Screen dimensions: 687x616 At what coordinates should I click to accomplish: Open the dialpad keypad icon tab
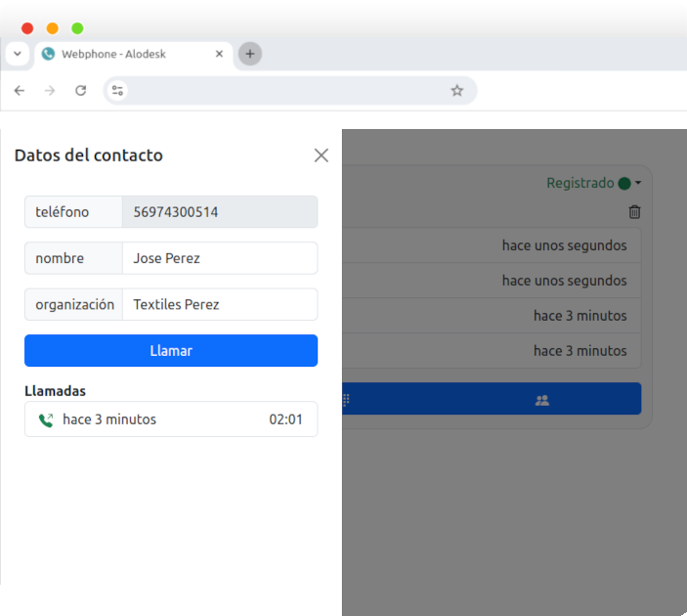tap(346, 400)
